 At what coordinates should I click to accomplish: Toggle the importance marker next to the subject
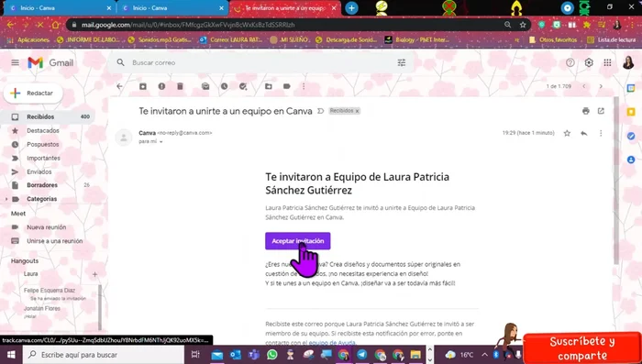click(x=321, y=111)
